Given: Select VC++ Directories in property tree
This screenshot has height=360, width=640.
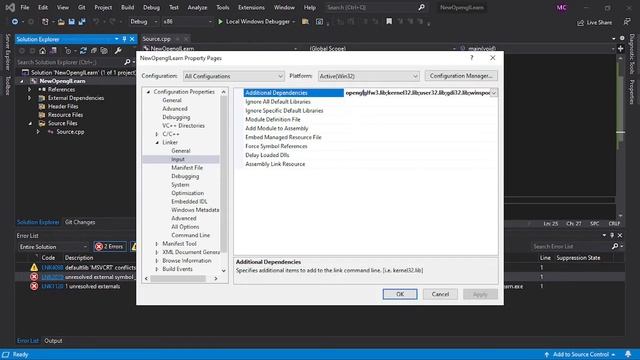Looking at the screenshot, I should (x=183, y=126).
